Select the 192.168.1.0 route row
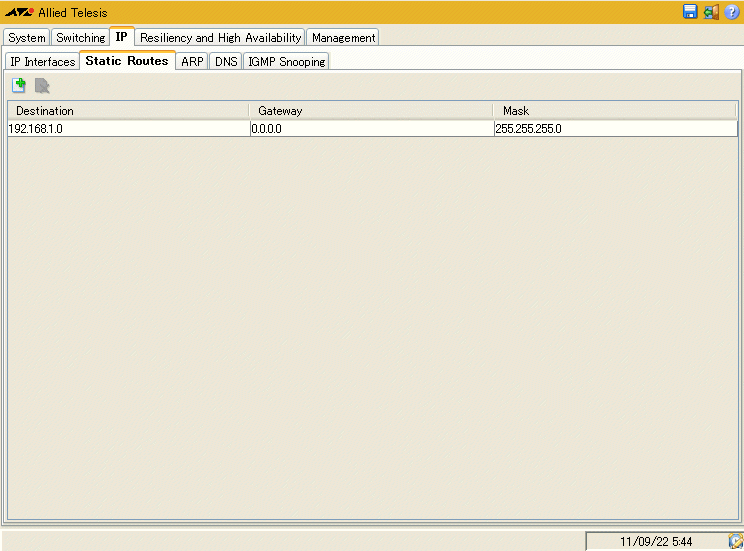This screenshot has height=551, width=744. tap(128, 129)
